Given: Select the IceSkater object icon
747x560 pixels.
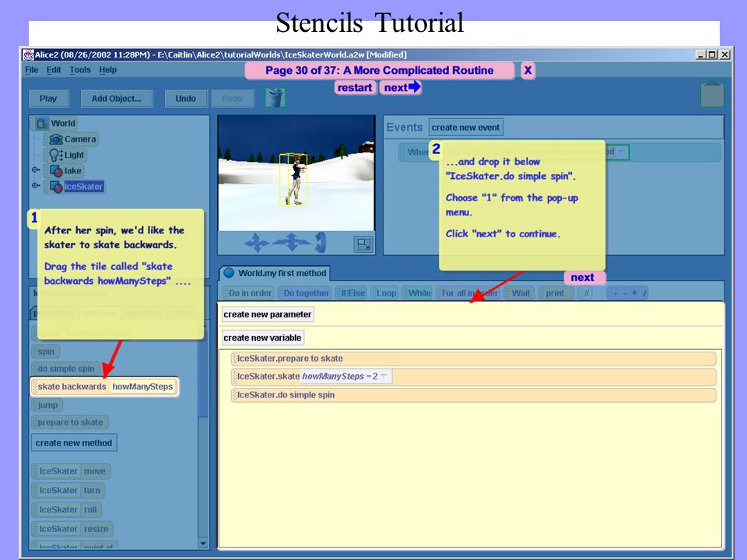Looking at the screenshot, I should (x=56, y=186).
